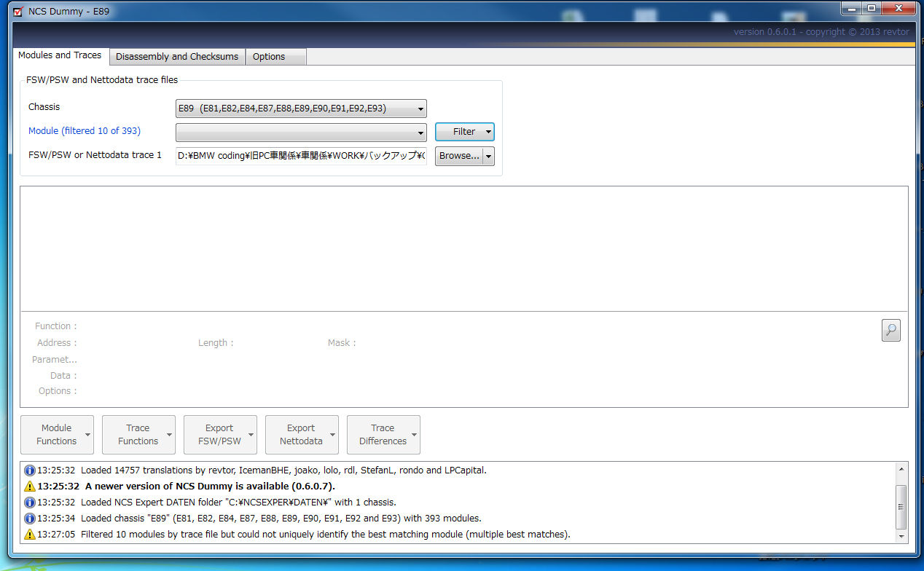Click the 'Module (filtered 10 of 393)' label
The image size is (924, 571).
[85, 131]
